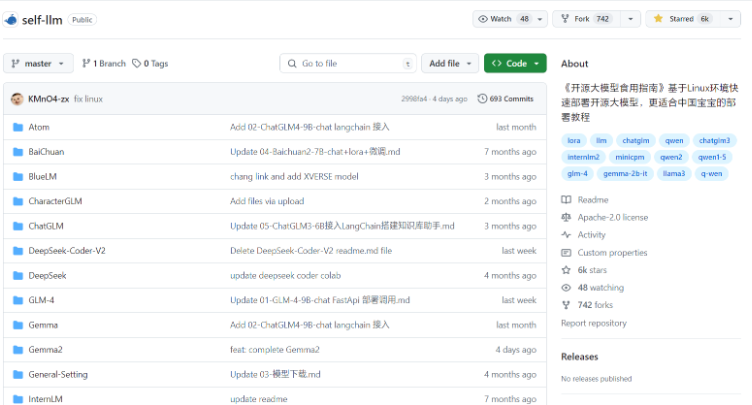
Task: Click the forks icon in About
Action: tap(566, 305)
